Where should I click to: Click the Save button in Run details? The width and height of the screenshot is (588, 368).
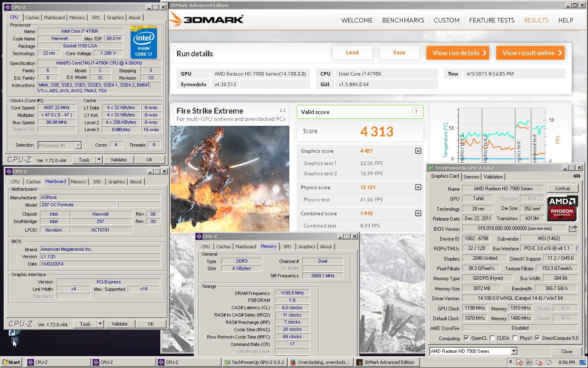(399, 53)
